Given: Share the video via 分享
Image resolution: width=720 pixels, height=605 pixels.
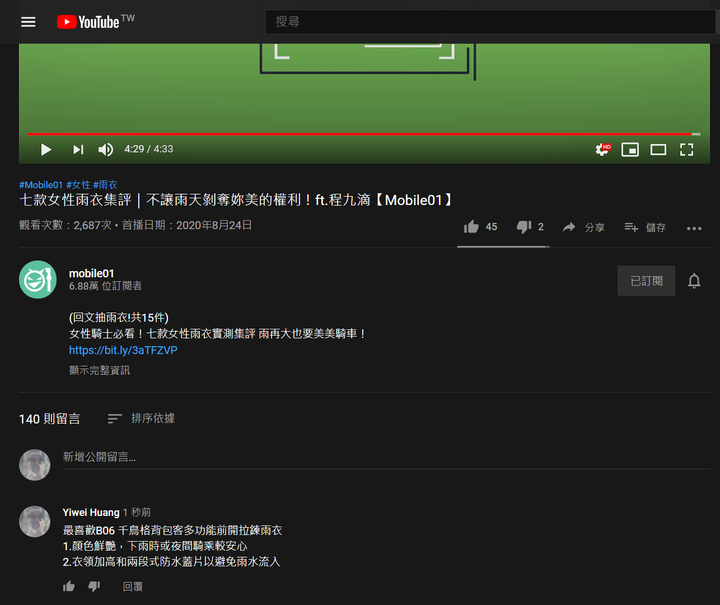Looking at the screenshot, I should click(x=583, y=227).
